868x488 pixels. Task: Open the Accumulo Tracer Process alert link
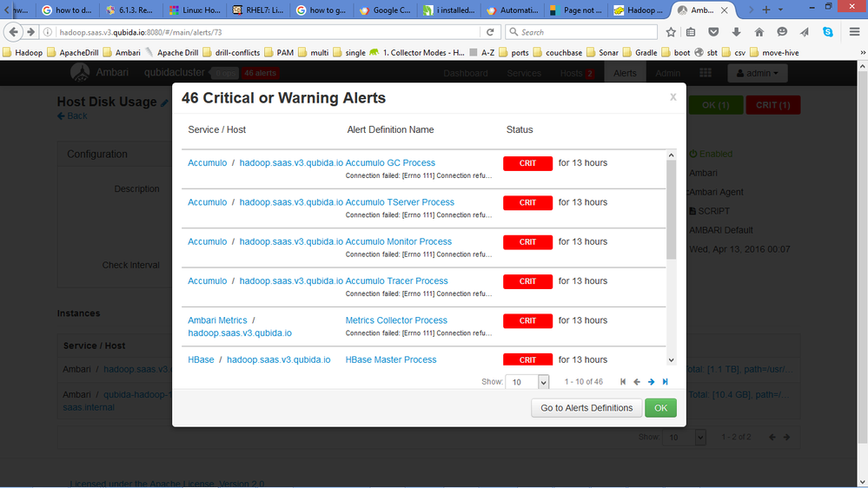(396, 280)
